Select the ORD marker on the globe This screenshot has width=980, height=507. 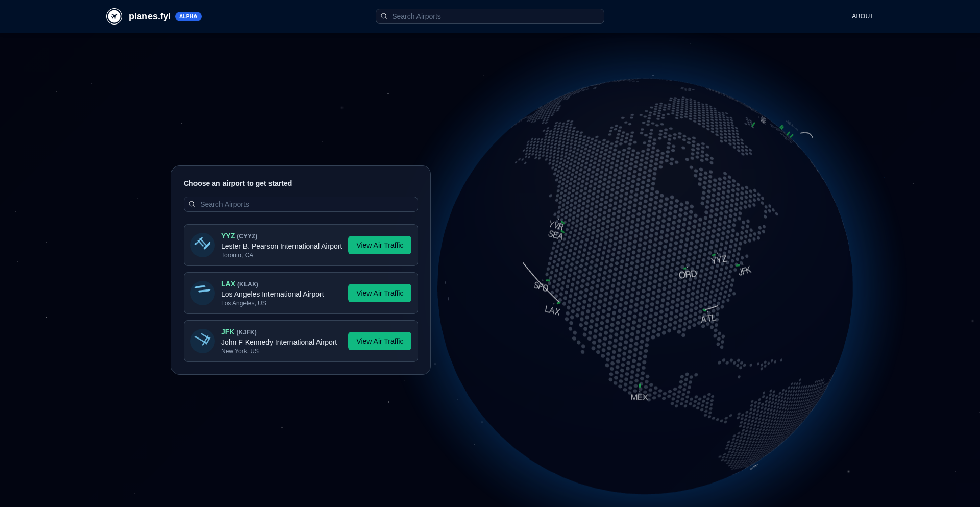[x=687, y=274]
